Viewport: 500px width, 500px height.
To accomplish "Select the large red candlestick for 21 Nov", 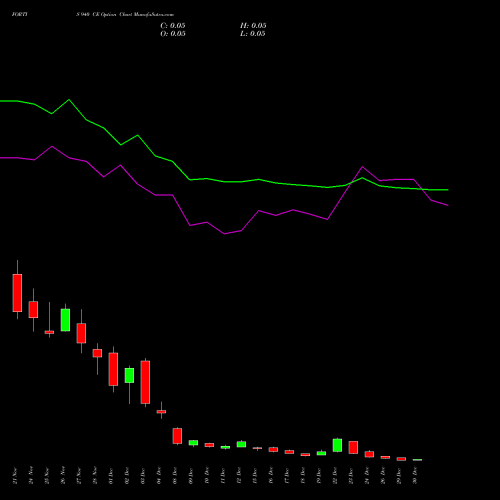I will pyautogui.click(x=17, y=293).
